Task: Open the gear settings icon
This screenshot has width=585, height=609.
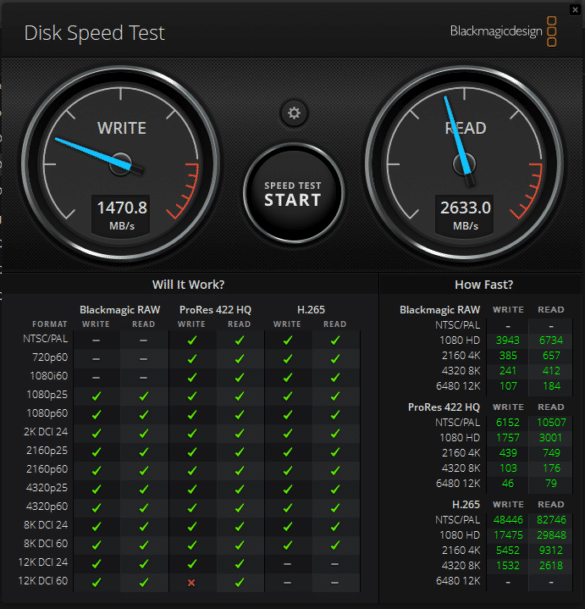Action: pyautogui.click(x=294, y=113)
